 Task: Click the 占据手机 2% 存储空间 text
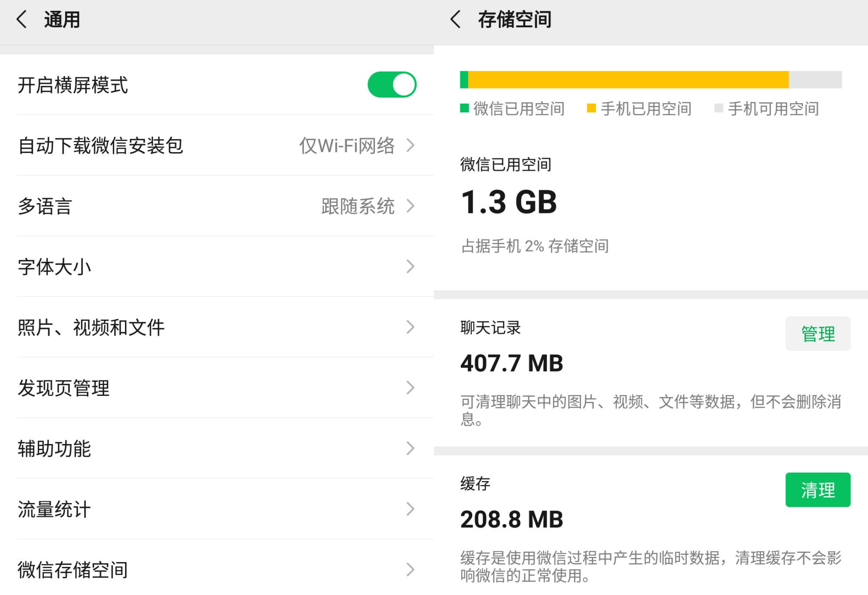point(535,246)
